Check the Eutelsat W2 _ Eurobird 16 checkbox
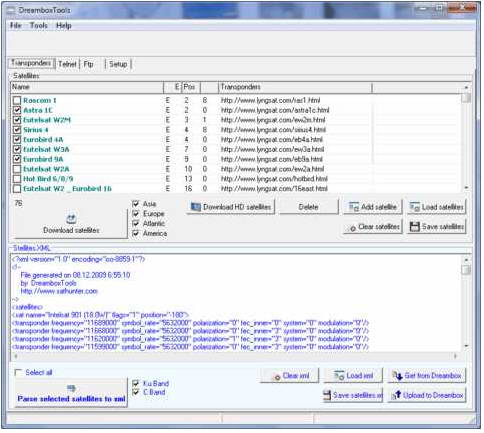The height and width of the screenshot is (433, 484). tap(17, 189)
